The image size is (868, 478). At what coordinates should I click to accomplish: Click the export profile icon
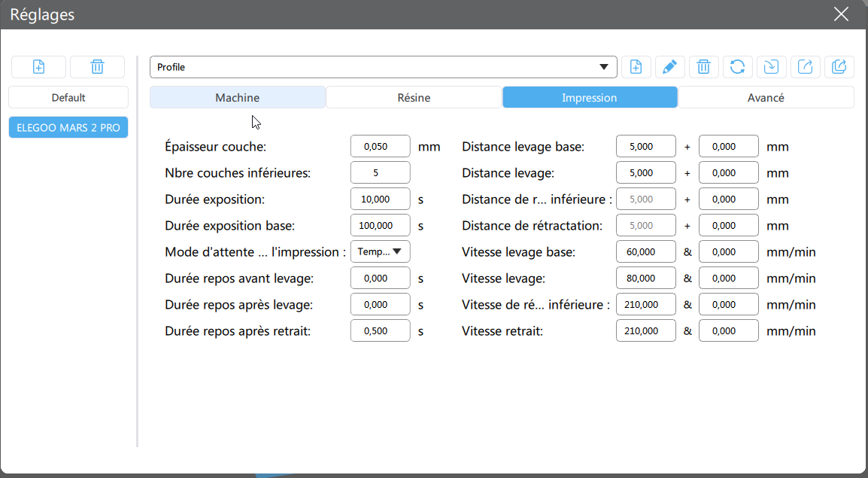pyautogui.click(x=805, y=67)
